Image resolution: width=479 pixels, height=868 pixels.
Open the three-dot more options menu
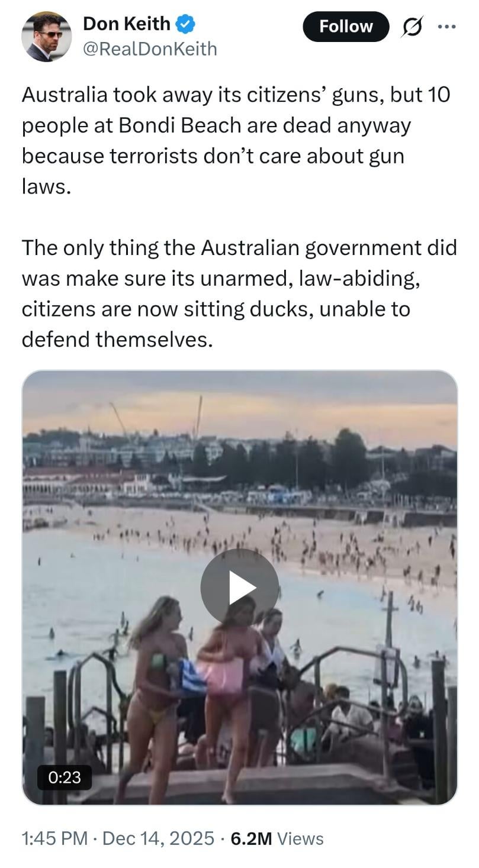pyautogui.click(x=447, y=27)
